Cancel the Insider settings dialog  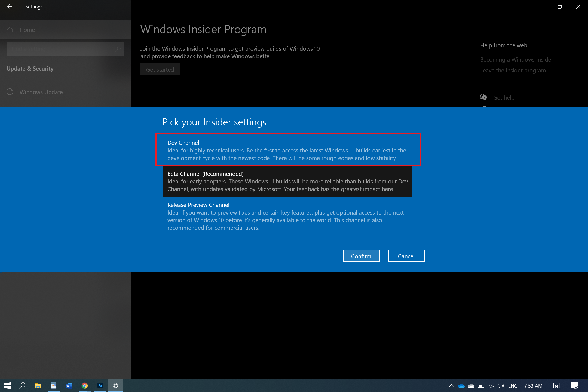[406, 256]
